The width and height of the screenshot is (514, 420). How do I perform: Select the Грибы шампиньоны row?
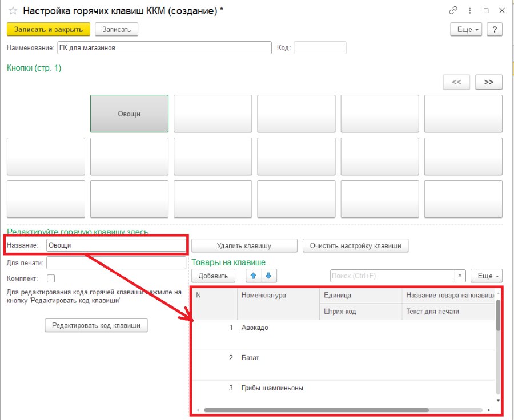[x=344, y=393]
